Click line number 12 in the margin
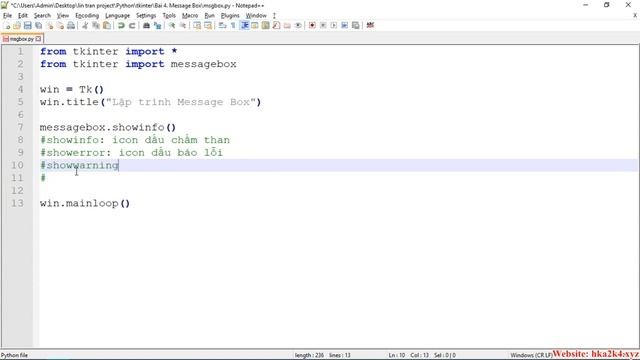The height and width of the screenshot is (360, 640). click(x=17, y=191)
